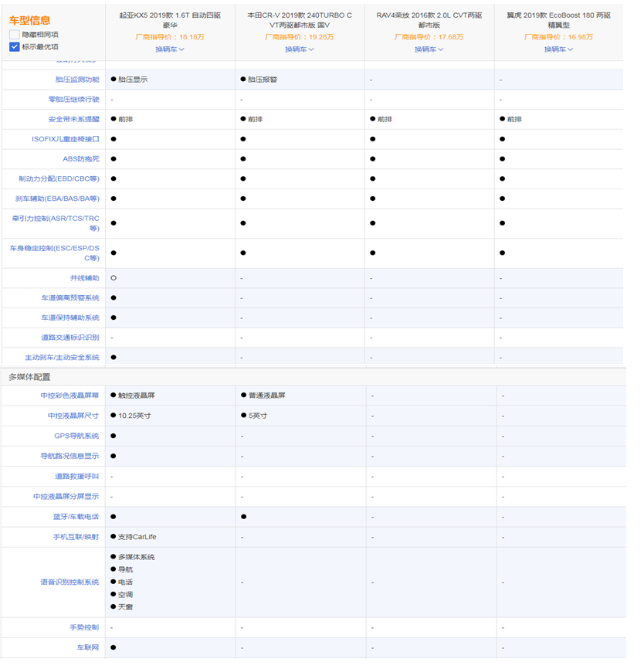Enable the 隐藏相同项 checkbox
The height and width of the screenshot is (669, 644).
click(x=15, y=35)
